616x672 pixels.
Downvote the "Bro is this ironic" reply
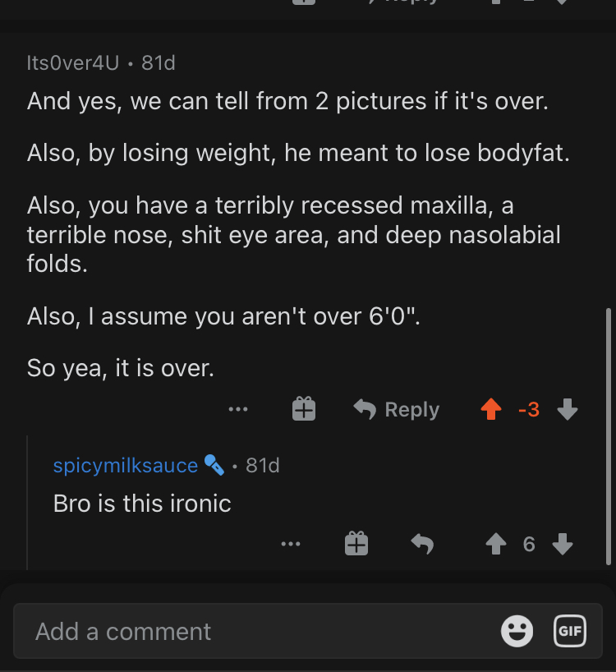(x=563, y=544)
